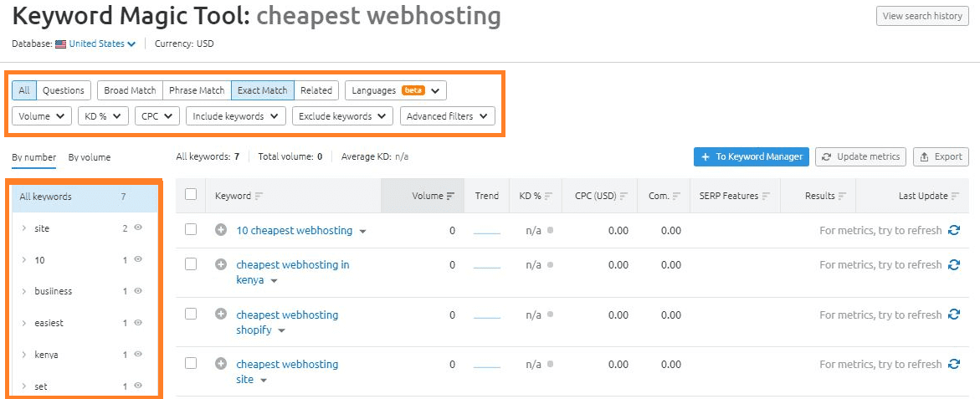Image resolution: width=980 pixels, height=399 pixels.
Task: Sort by Keyword column icon
Action: click(259, 196)
